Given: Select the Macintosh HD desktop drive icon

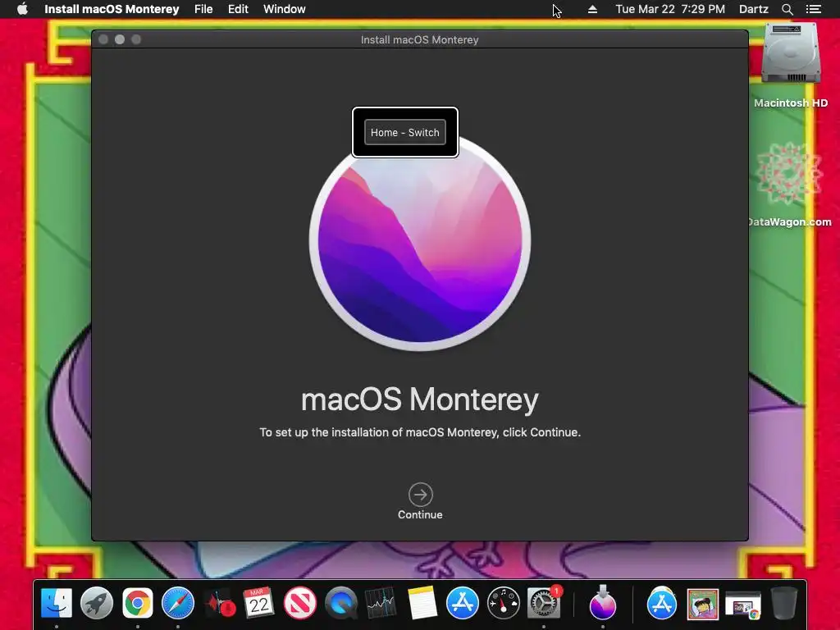Looking at the screenshot, I should tap(791, 54).
